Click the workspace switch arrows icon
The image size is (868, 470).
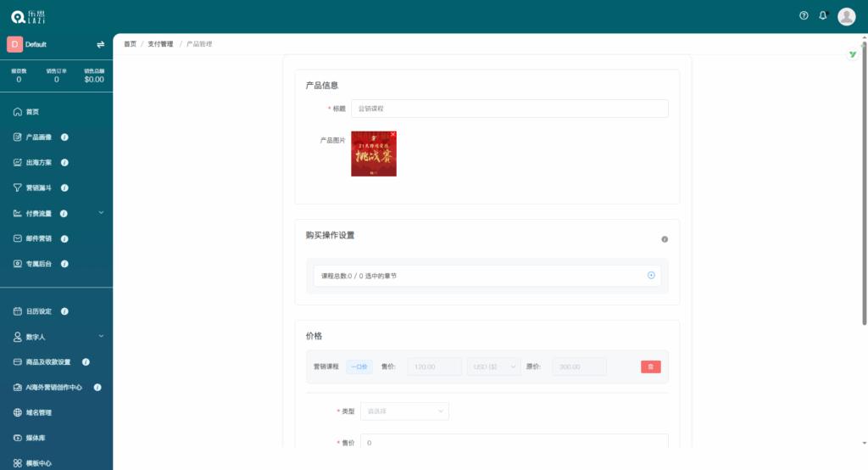(100, 44)
